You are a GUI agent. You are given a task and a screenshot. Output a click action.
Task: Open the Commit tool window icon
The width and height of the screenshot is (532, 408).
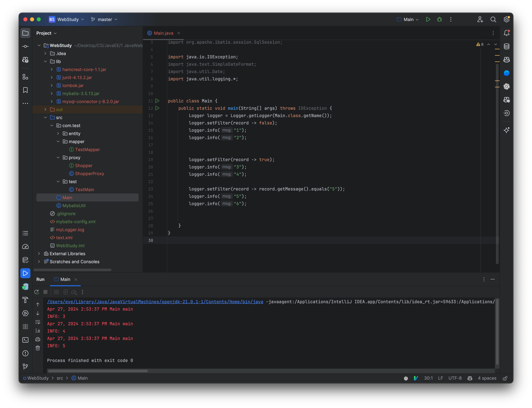pyautogui.click(x=25, y=46)
